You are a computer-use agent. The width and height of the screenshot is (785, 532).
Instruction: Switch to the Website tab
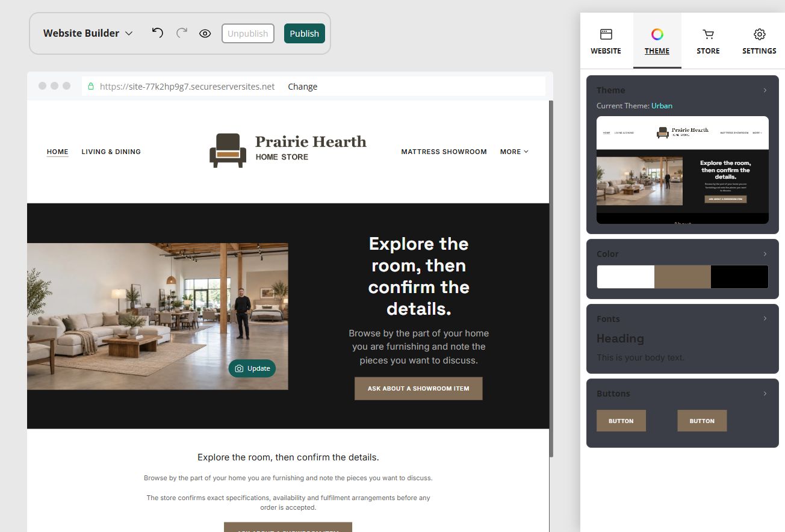coord(606,41)
